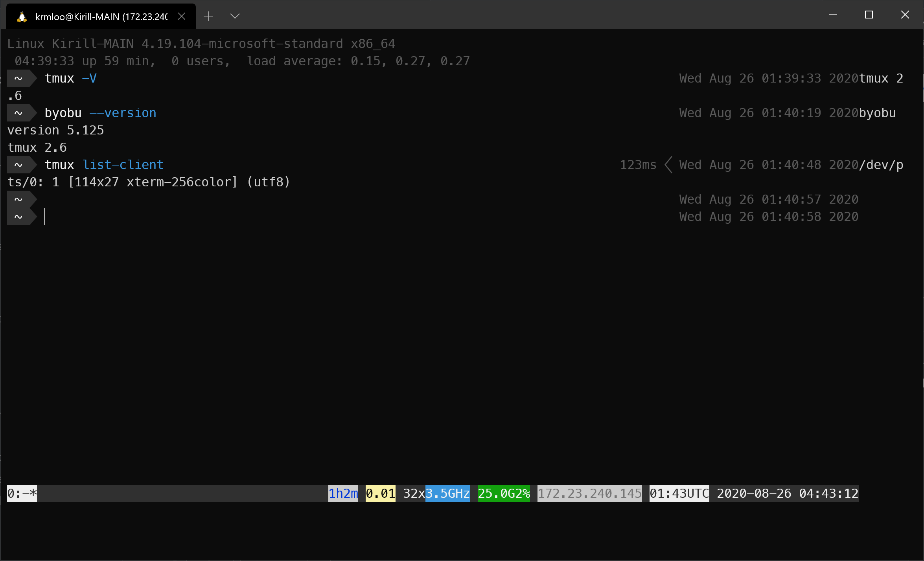This screenshot has height=561, width=924.
Task: Click the "0.01" load average status segment
Action: pos(380,493)
